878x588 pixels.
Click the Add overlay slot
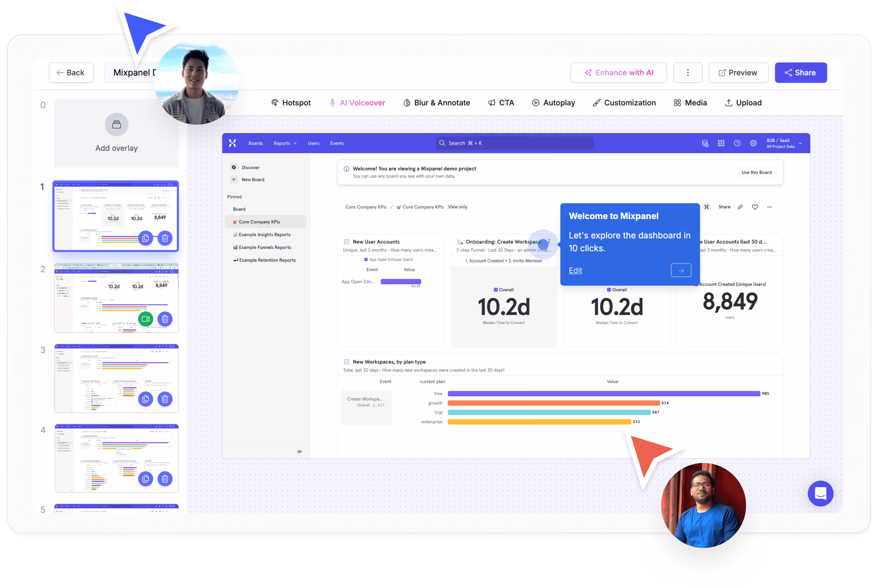(116, 133)
